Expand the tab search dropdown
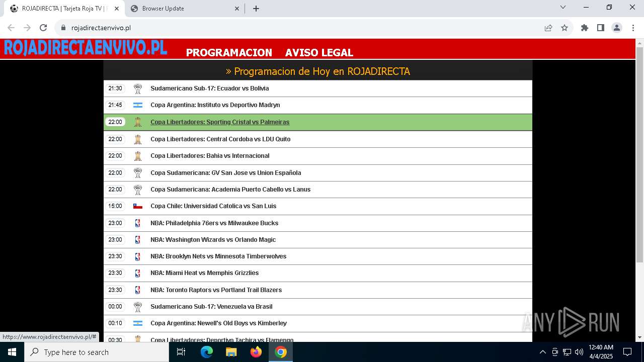 pyautogui.click(x=563, y=7)
